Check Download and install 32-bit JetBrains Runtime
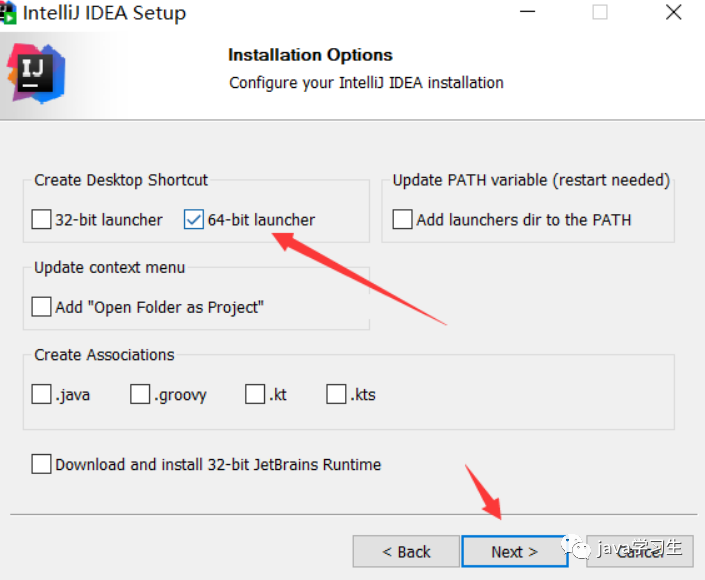The height and width of the screenshot is (580, 705). coord(41,464)
